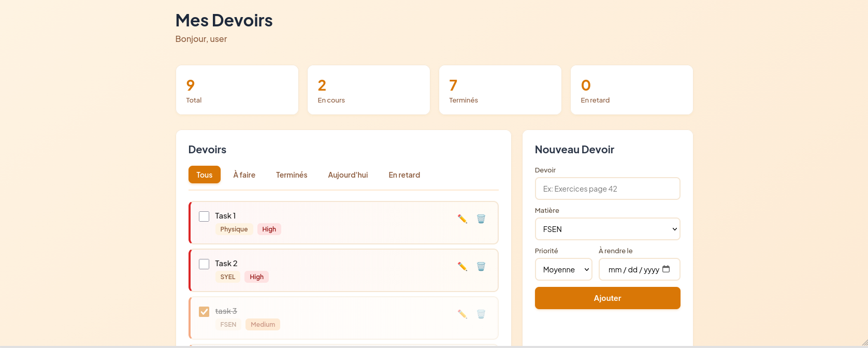Expand the Priorité dropdown set to Moyenne

click(x=563, y=270)
